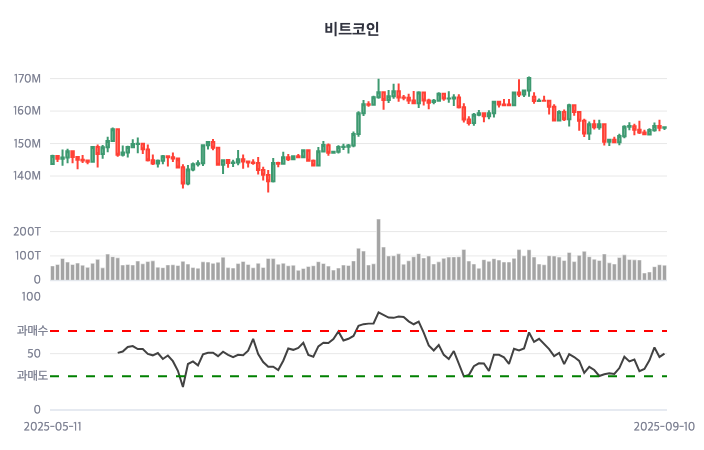Viewport: 704px width, 450px height.
Task: Click the 비트코인 chart title
Action: [x=352, y=29]
